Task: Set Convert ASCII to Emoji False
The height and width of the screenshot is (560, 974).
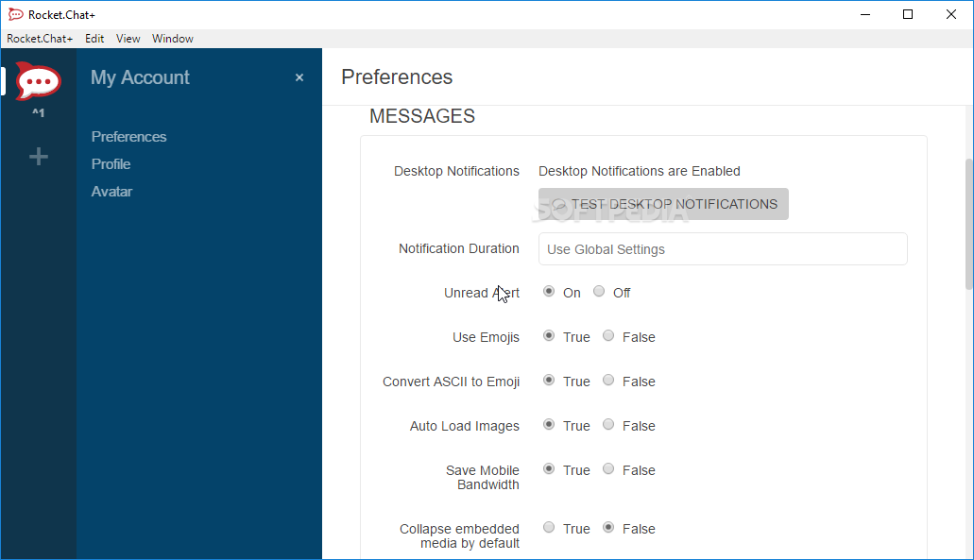Action: (608, 380)
